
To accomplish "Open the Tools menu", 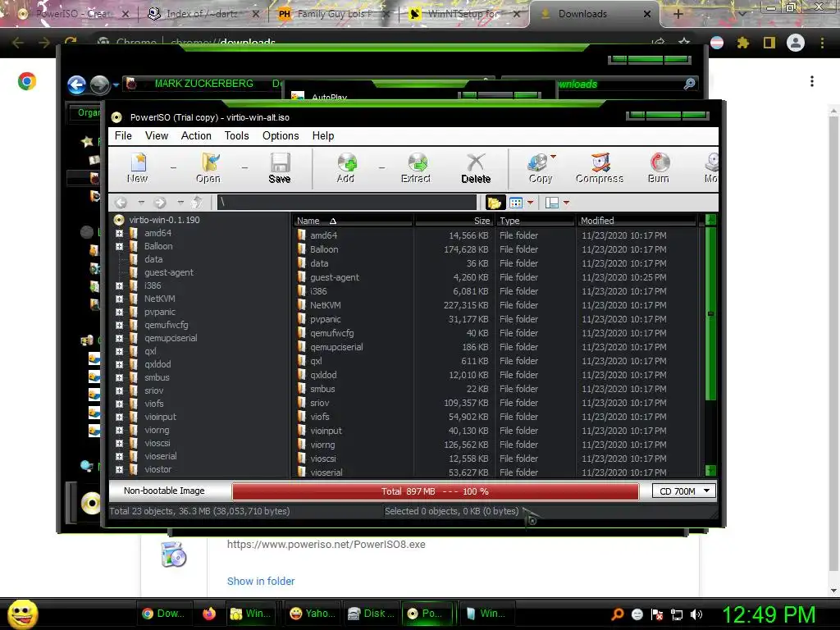I will coord(236,136).
